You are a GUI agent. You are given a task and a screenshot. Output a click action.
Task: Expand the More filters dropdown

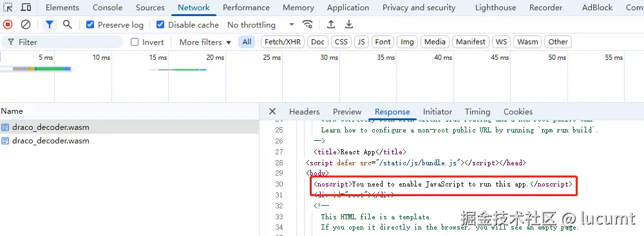[205, 42]
